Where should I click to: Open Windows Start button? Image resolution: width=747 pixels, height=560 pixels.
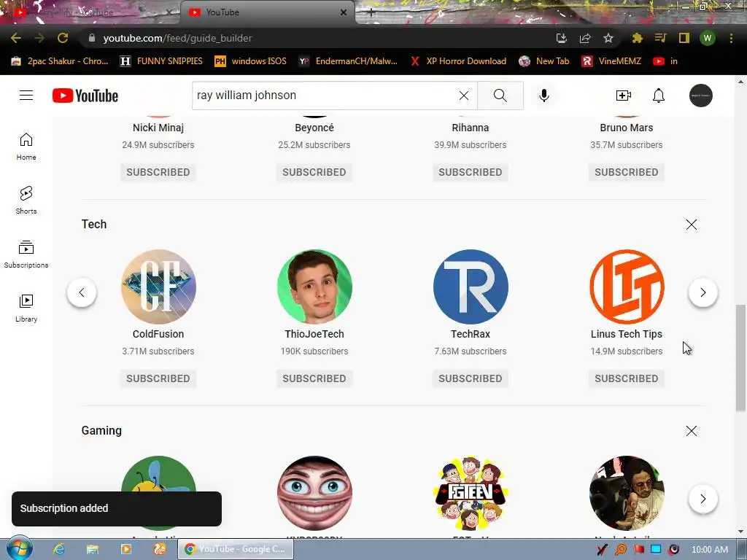[19, 549]
